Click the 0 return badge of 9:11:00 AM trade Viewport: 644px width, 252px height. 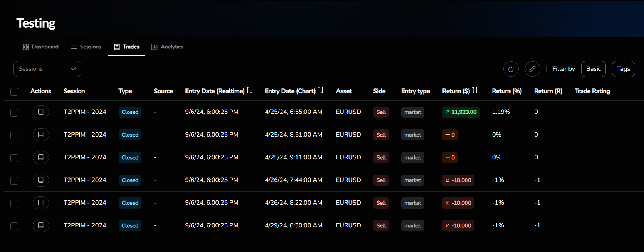[x=450, y=157]
